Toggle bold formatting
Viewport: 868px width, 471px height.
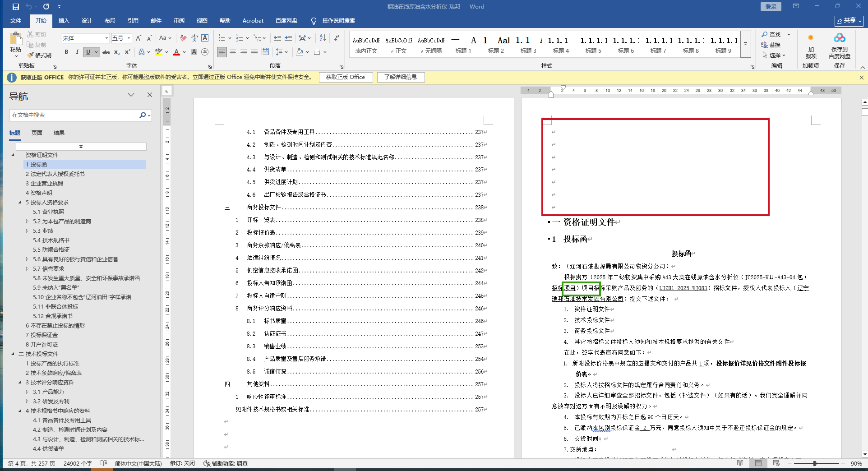pyautogui.click(x=66, y=52)
